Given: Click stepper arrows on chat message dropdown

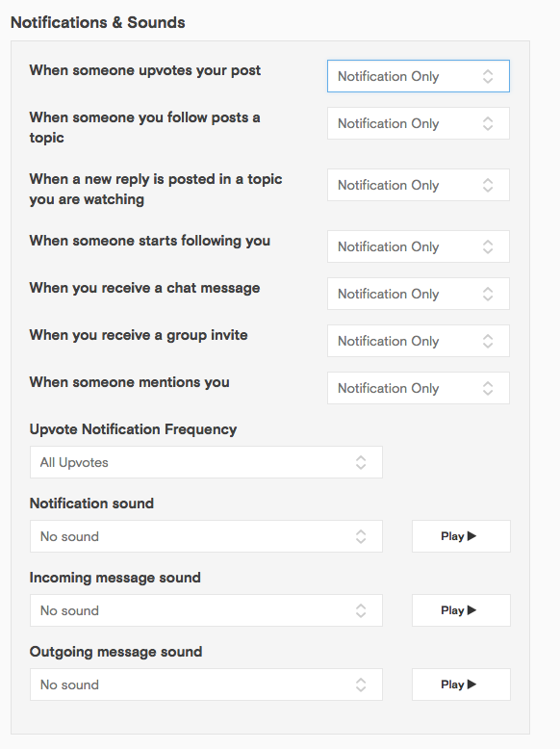Looking at the screenshot, I should [488, 294].
